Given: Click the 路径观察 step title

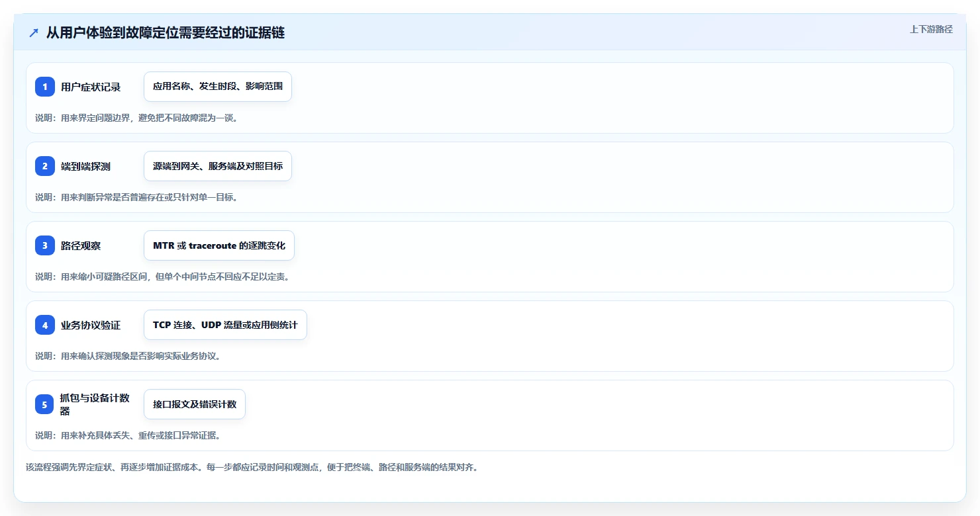Looking at the screenshot, I should point(81,245).
